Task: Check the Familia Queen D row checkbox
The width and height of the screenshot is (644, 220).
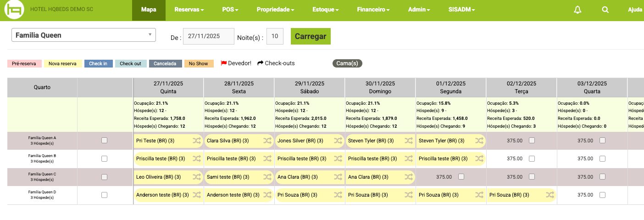Action: click(104, 195)
